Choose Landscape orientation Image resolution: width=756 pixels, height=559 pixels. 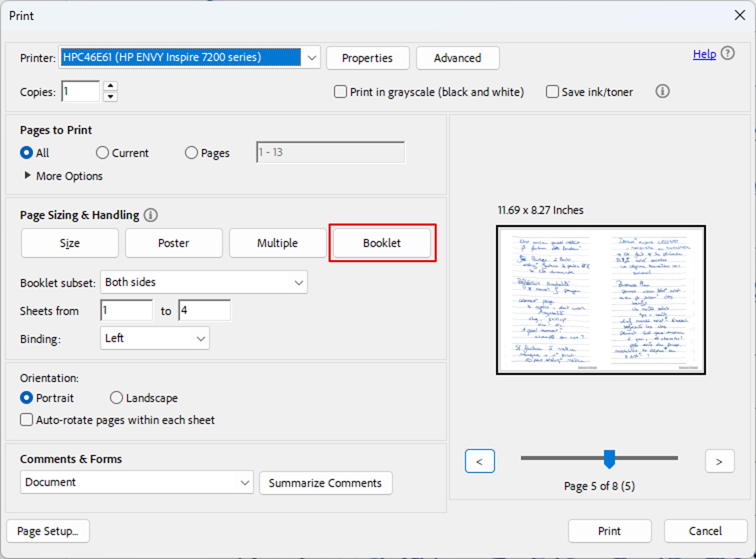click(116, 398)
